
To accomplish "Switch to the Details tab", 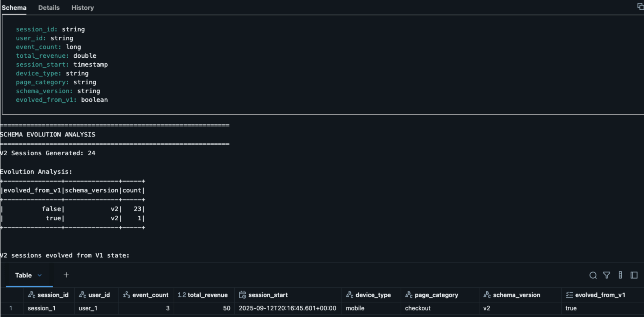I will point(49,8).
